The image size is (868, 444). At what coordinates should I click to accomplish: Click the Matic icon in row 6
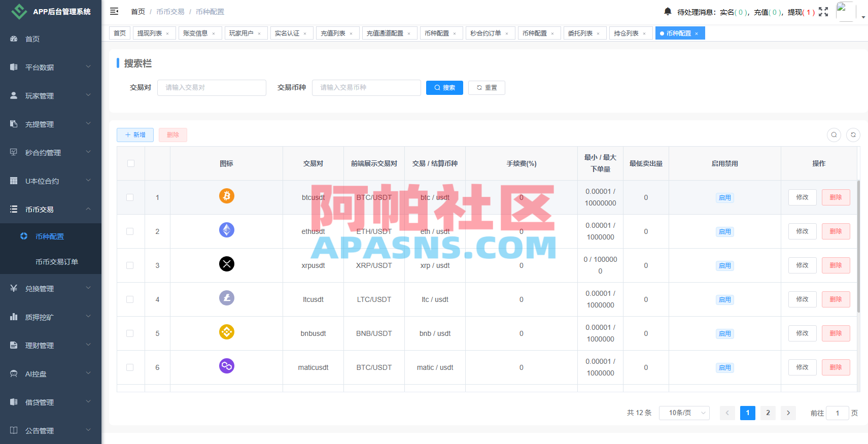pos(227,366)
